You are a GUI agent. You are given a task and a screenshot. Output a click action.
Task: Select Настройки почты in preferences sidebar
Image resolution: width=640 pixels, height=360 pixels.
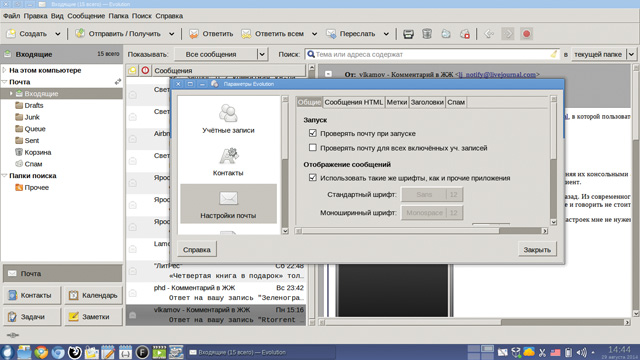(228, 204)
